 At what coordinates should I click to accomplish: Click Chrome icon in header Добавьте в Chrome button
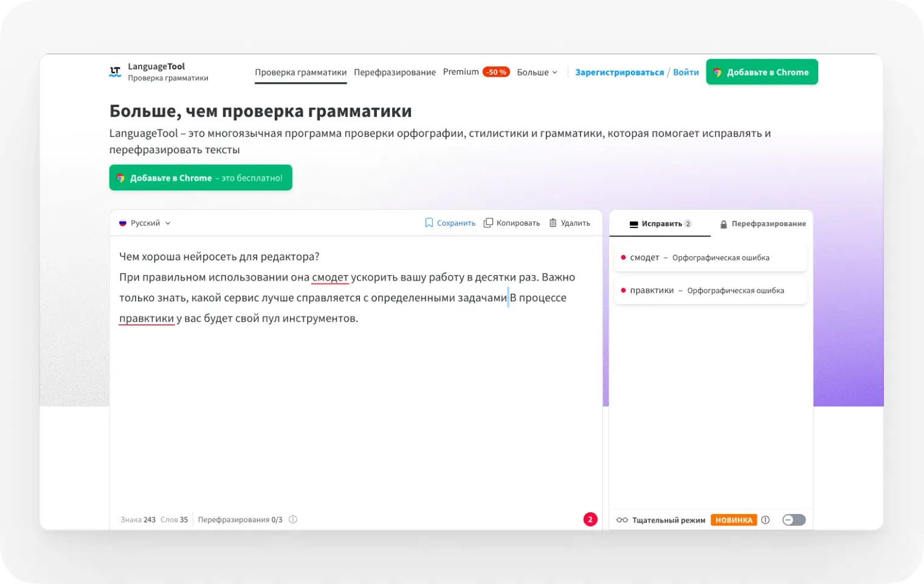coord(717,72)
